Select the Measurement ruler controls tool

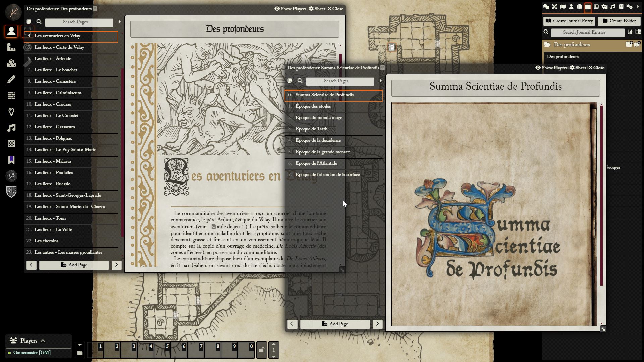point(11,47)
